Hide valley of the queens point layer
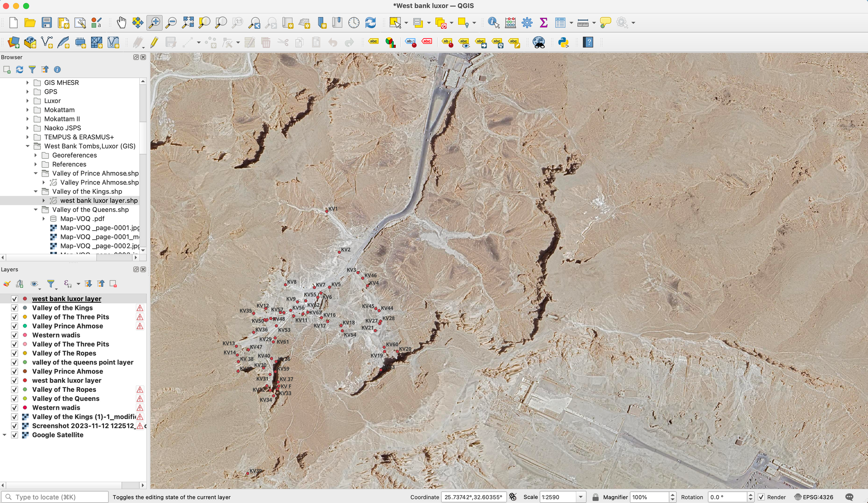Image resolution: width=868 pixels, height=503 pixels. click(x=15, y=362)
